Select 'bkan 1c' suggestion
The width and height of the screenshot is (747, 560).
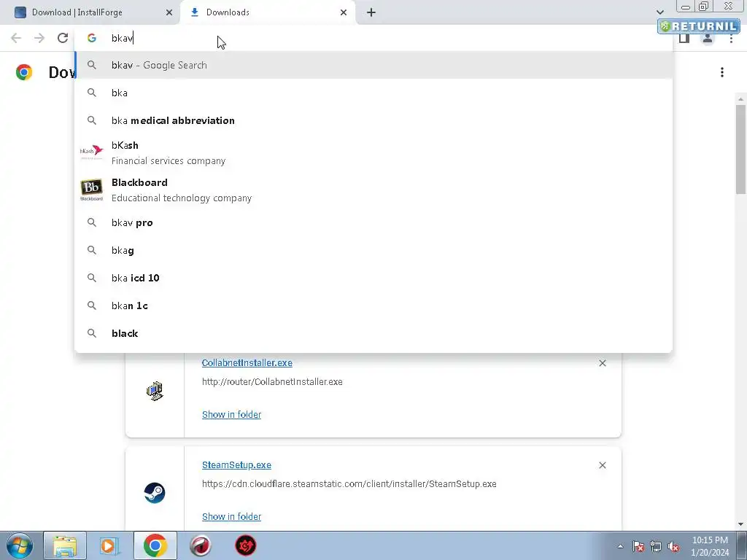pyautogui.click(x=373, y=306)
